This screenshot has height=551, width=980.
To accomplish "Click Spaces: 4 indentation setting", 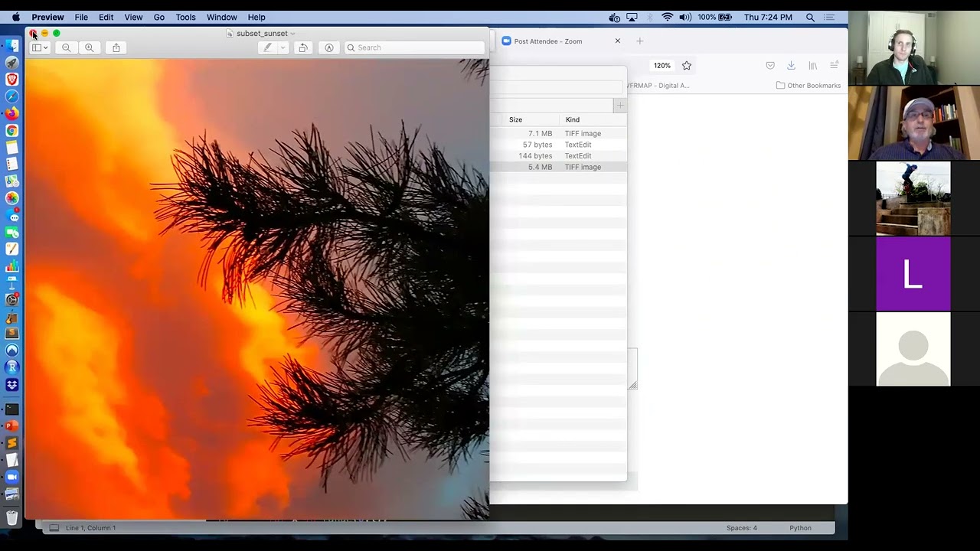I will 742,528.
